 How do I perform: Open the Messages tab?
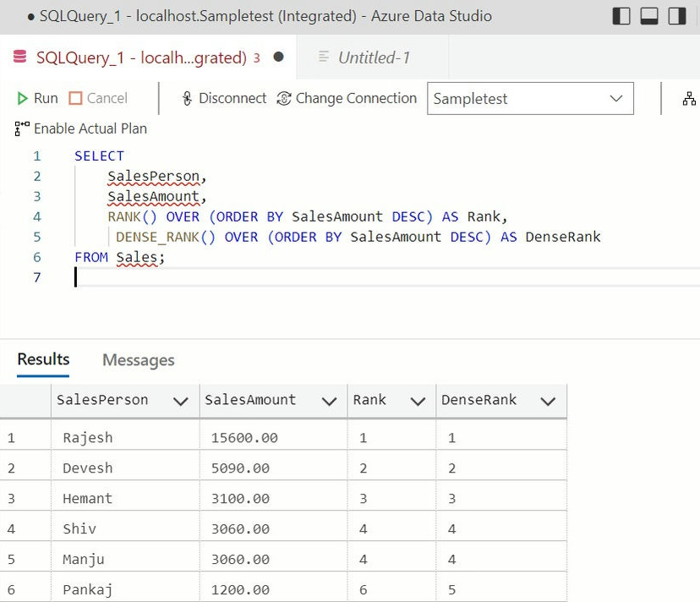click(x=139, y=360)
